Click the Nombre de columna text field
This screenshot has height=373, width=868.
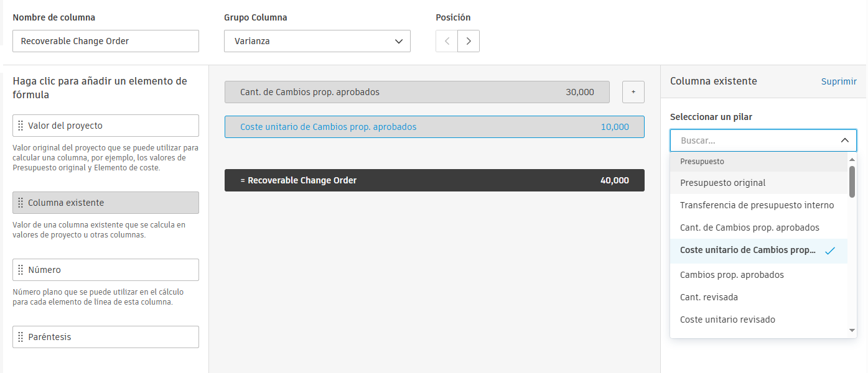click(106, 42)
